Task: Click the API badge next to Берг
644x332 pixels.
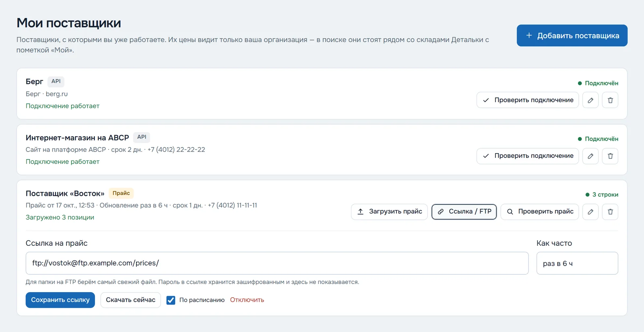Action: point(56,81)
